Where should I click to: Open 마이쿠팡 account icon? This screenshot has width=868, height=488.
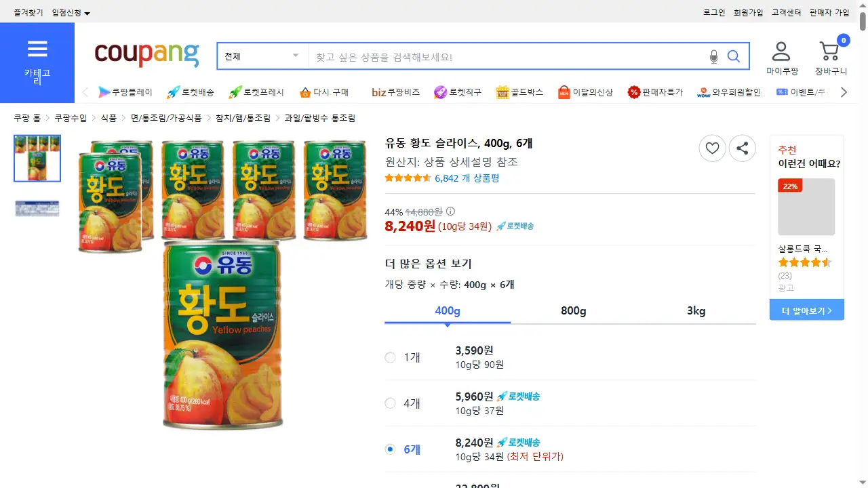point(782,58)
